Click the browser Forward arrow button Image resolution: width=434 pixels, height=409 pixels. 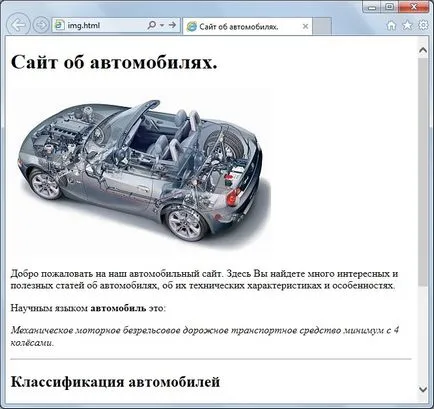click(41, 25)
